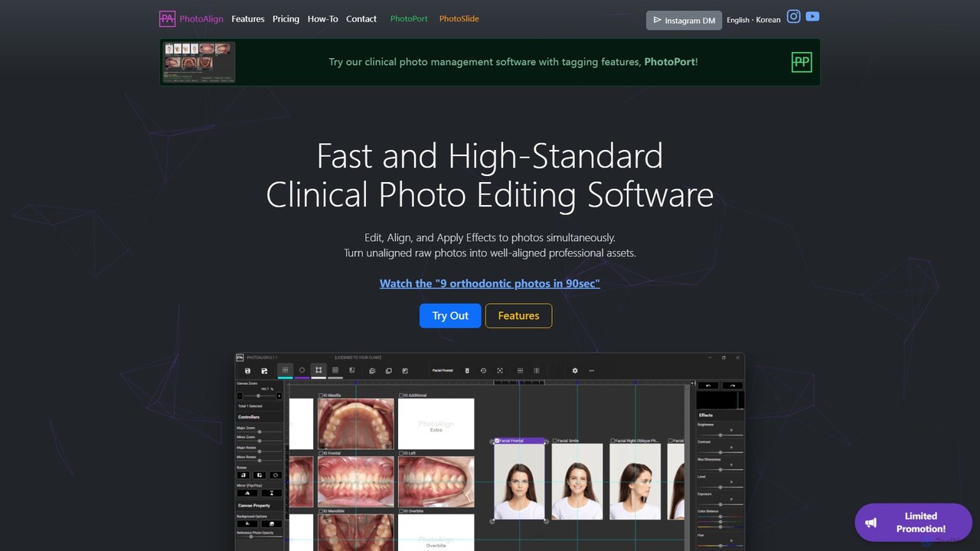Click the undo arrow above Effects

708,386
